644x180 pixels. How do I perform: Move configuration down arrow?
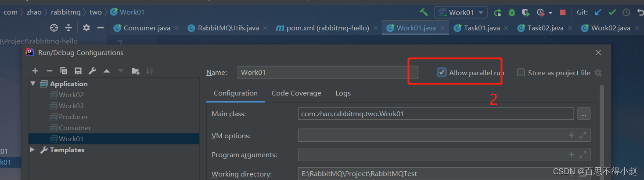121,71
